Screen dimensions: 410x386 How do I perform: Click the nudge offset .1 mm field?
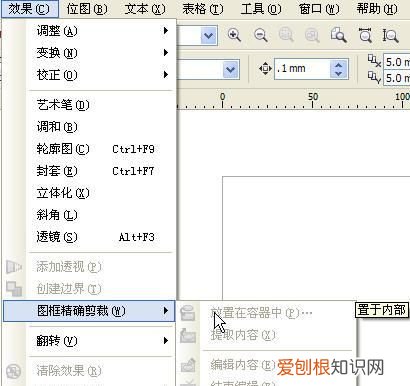click(x=302, y=69)
